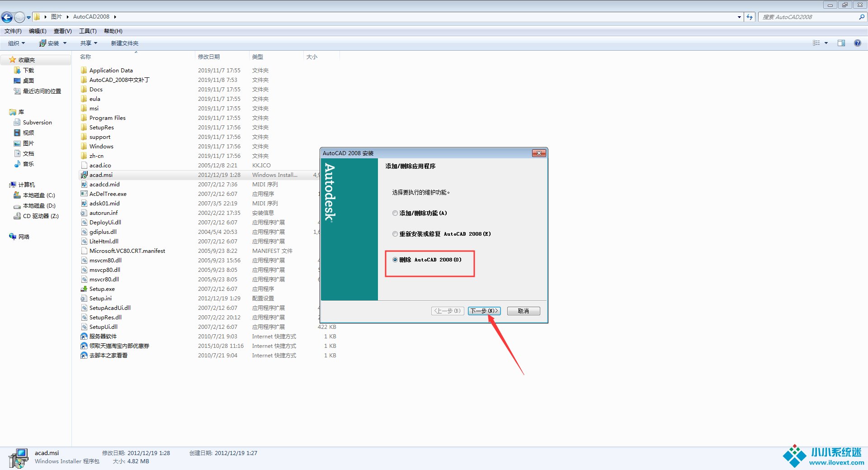Viewport: 868px width, 470px height.
Task: Open the 服务器软件 internet shortcut icon
Action: click(84, 337)
